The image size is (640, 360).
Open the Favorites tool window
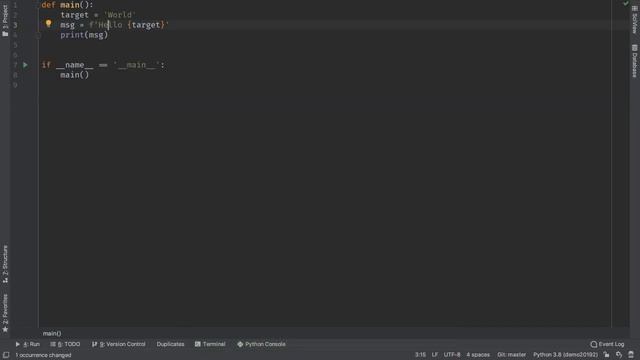click(5, 313)
